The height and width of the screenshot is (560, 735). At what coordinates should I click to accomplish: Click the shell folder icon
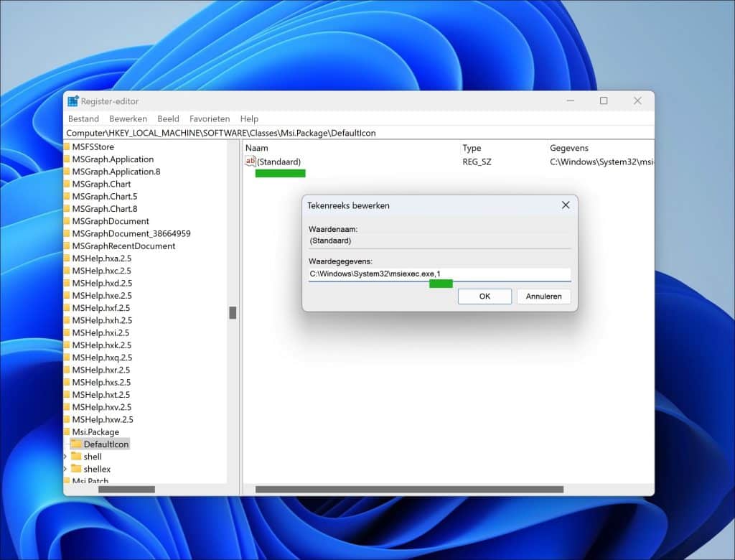click(76, 456)
